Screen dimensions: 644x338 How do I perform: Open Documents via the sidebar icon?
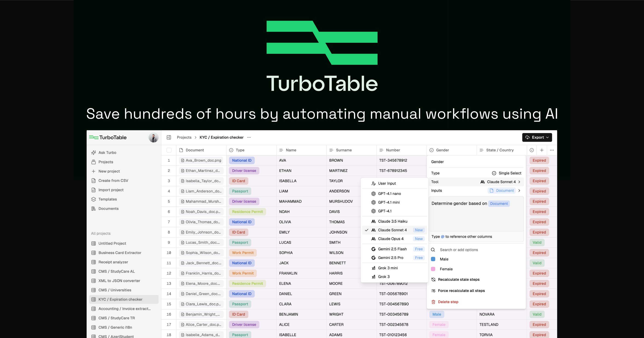94,209
